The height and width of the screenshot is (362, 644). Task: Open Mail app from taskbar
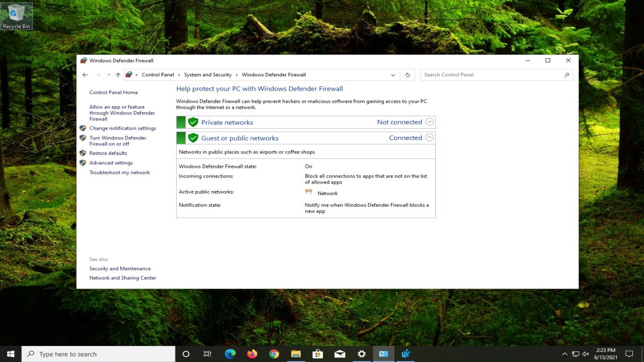coord(340,354)
